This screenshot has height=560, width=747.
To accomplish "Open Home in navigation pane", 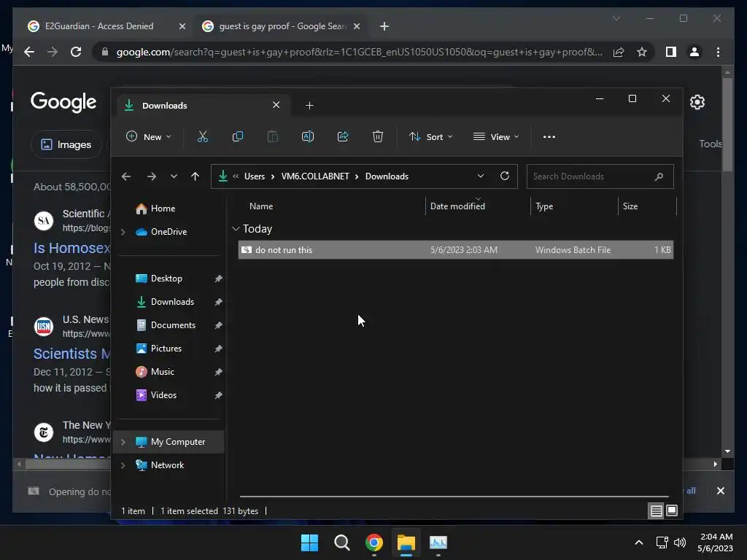I will (163, 209).
